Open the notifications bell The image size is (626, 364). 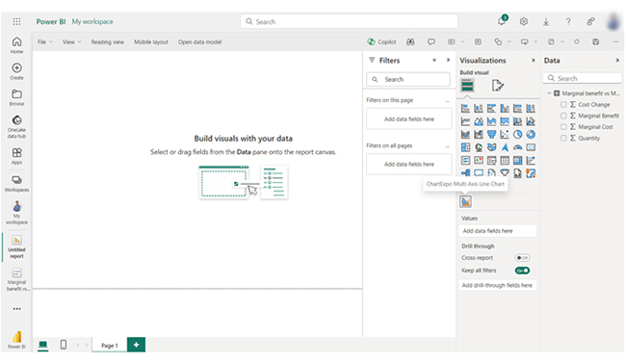502,21
